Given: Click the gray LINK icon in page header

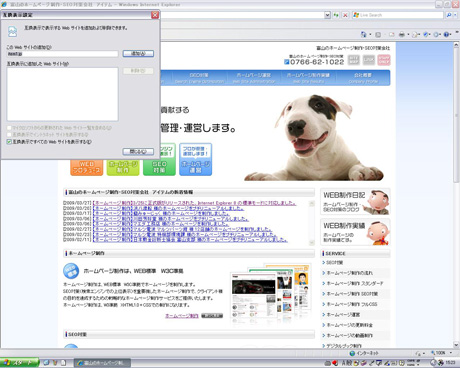Looking at the screenshot, I should pyautogui.click(x=369, y=60).
